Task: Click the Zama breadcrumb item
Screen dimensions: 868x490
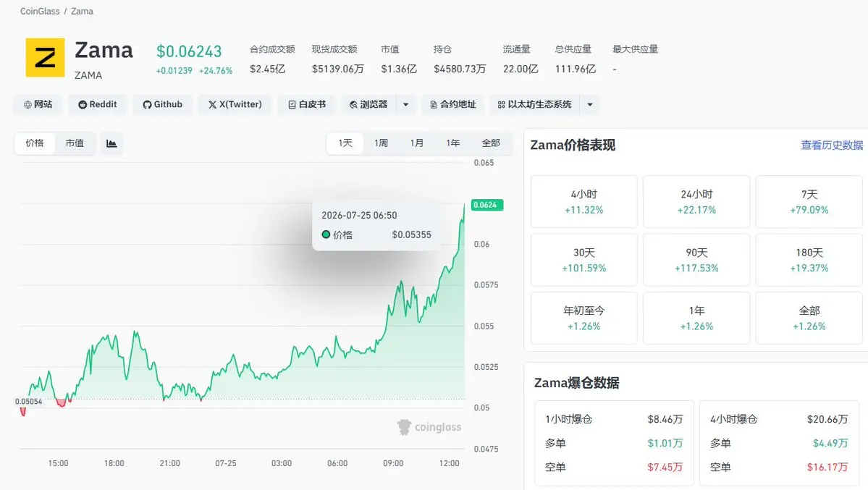Action: coord(82,11)
